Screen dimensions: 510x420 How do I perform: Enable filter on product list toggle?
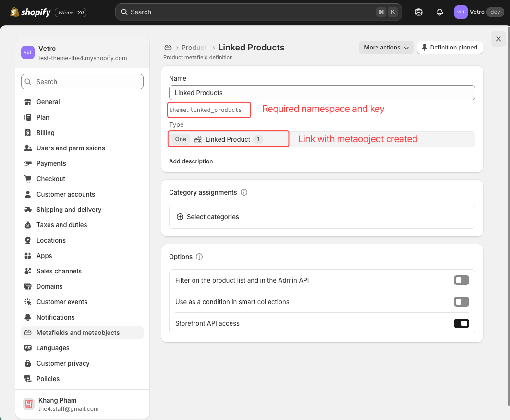[x=461, y=280]
